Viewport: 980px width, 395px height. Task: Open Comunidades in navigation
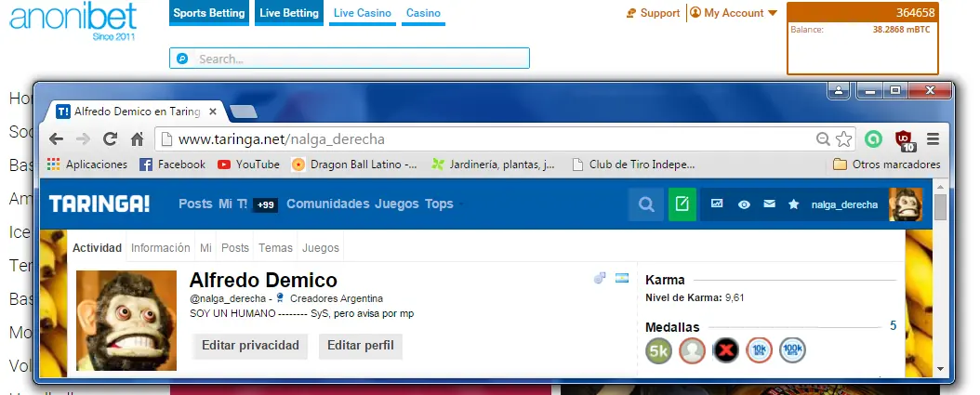(328, 204)
